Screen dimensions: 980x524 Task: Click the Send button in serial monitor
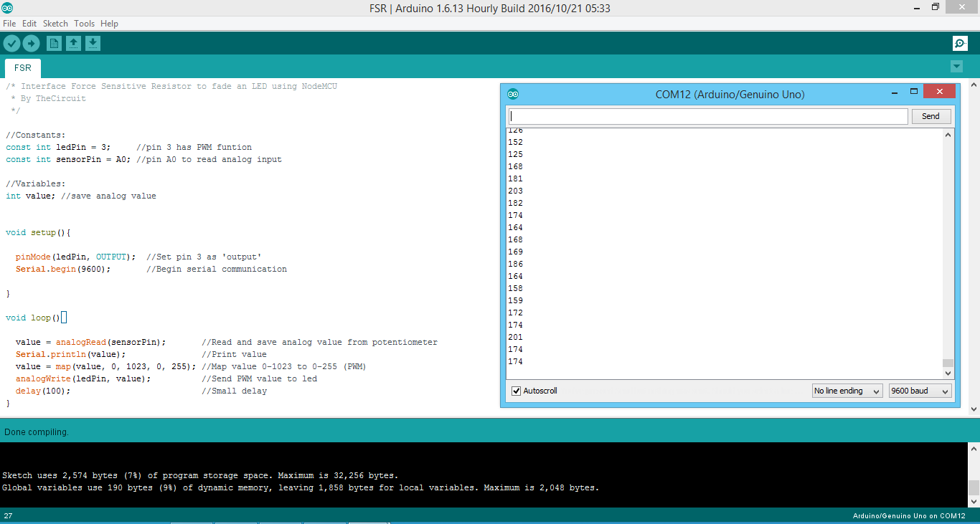(x=930, y=116)
